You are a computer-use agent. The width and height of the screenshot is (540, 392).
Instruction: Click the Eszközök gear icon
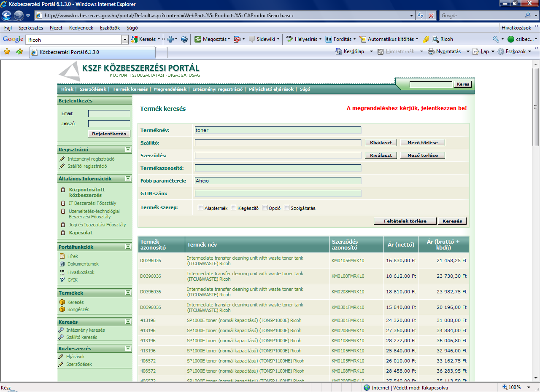pyautogui.click(x=501, y=51)
